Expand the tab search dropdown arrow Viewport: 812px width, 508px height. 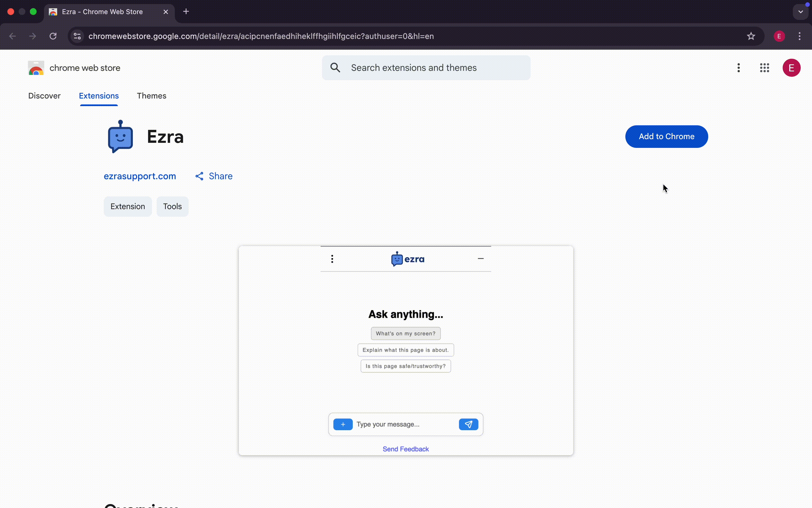coord(801,12)
